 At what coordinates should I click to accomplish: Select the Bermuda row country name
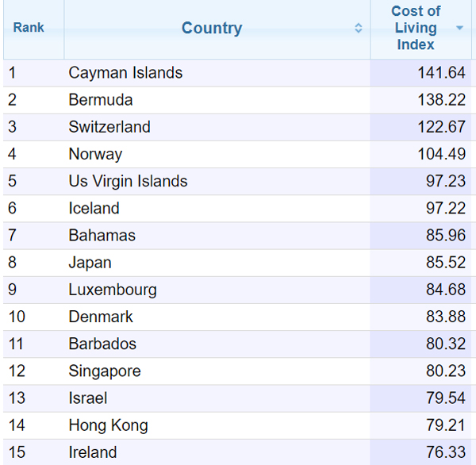pyautogui.click(x=101, y=100)
